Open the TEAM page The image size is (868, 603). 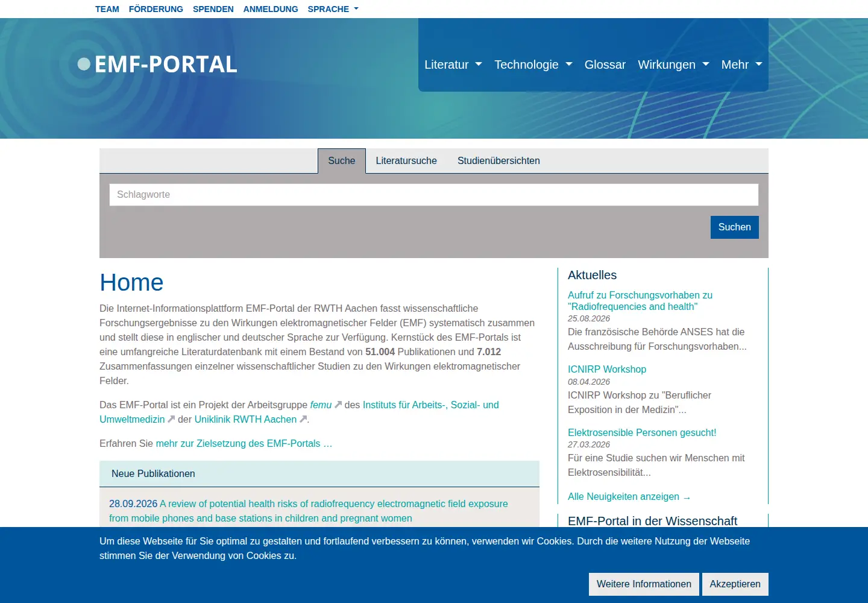click(107, 9)
